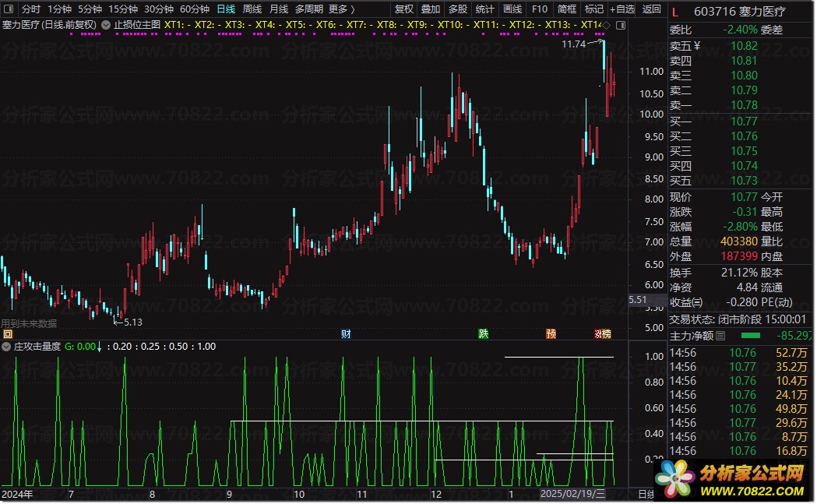
Task: Click the 涨榜 marker icon
Action: [x=602, y=334]
